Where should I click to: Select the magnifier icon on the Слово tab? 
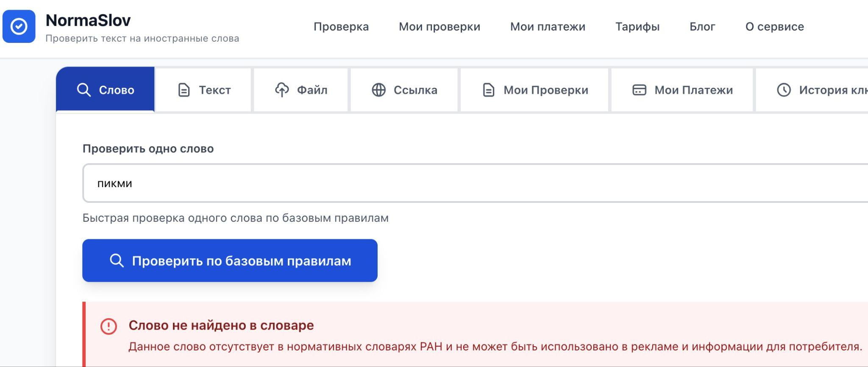(84, 90)
